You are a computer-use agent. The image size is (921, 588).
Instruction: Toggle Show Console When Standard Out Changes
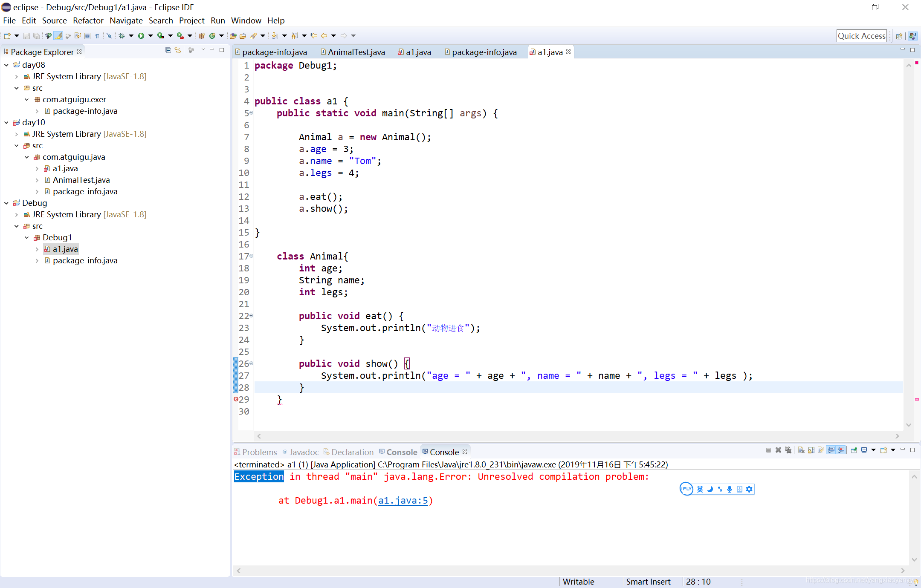tap(831, 450)
